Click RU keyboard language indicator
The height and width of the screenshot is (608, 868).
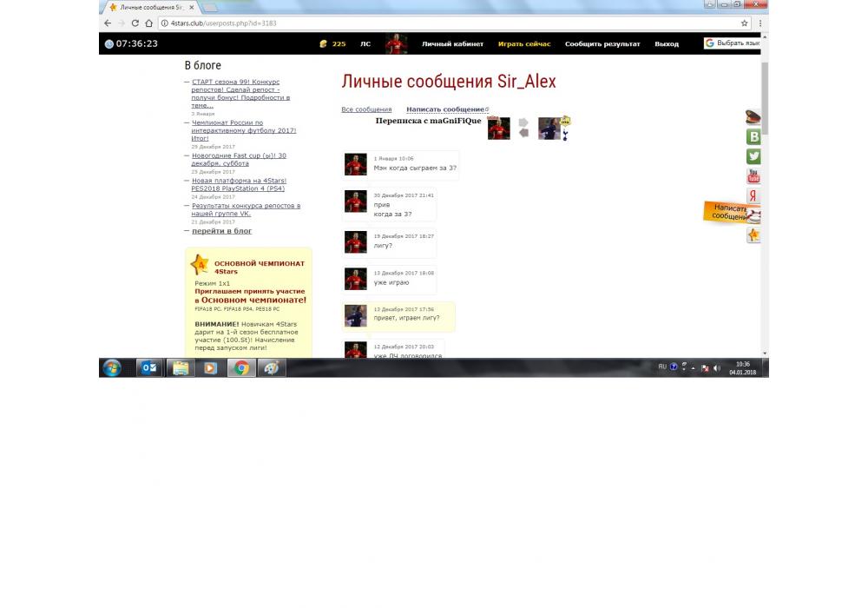tap(662, 367)
